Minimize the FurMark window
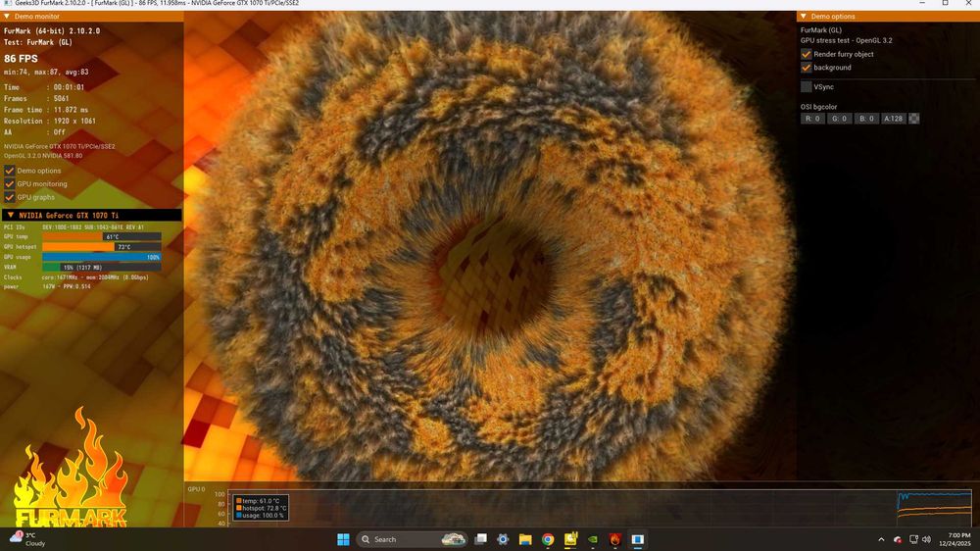The image size is (980, 551). (x=922, y=3)
